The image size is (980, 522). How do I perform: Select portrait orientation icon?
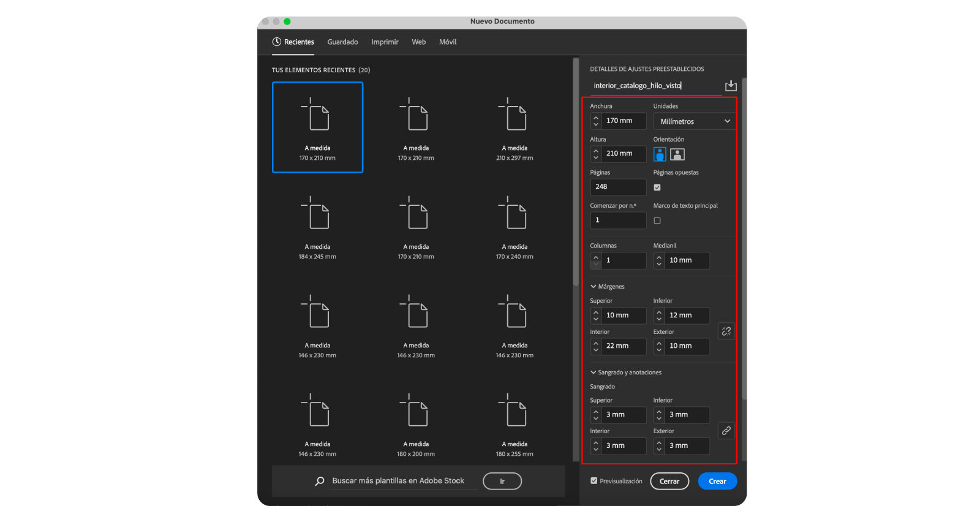tap(660, 154)
